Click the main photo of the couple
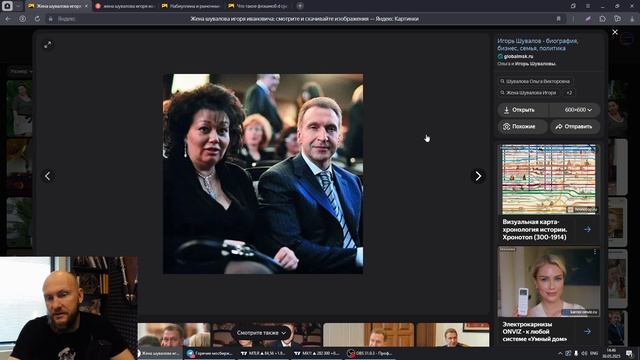 click(x=263, y=174)
